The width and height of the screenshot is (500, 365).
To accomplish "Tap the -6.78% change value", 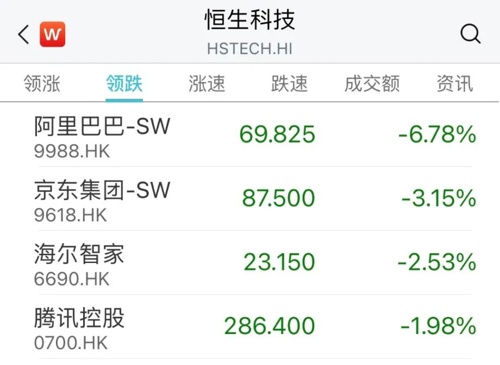I will 437,134.
